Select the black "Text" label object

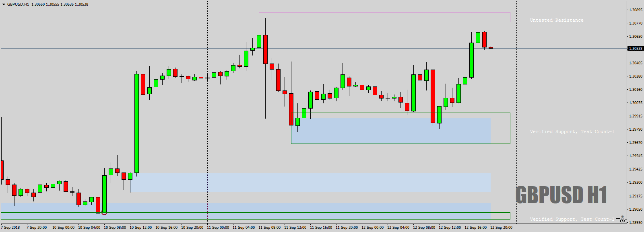point(621,220)
